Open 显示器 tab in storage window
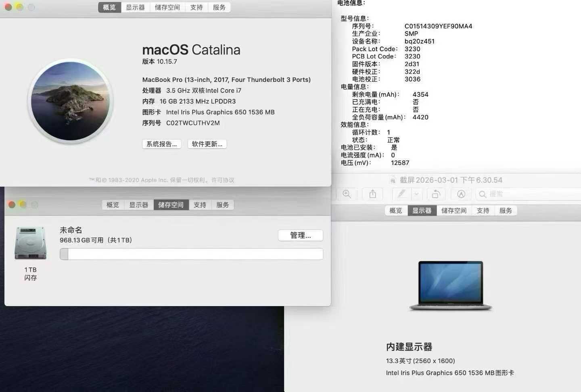Viewport: 581px width, 392px height. tap(139, 205)
